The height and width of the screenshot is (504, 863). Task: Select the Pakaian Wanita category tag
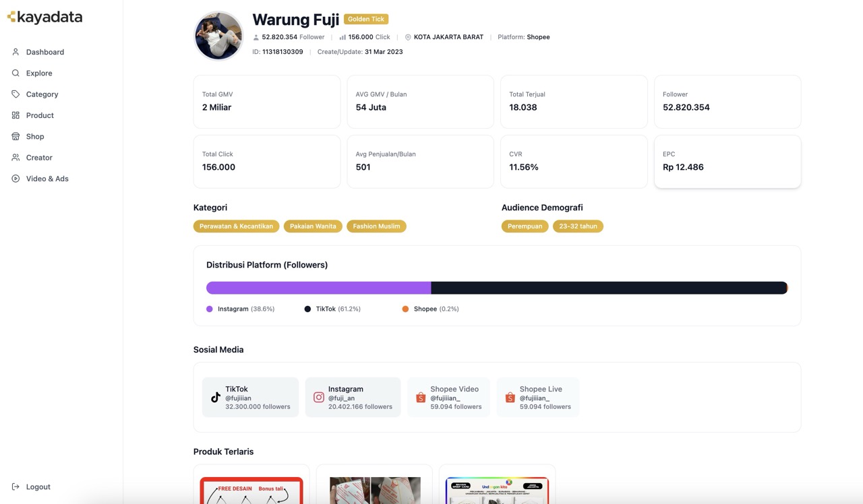pos(313,226)
